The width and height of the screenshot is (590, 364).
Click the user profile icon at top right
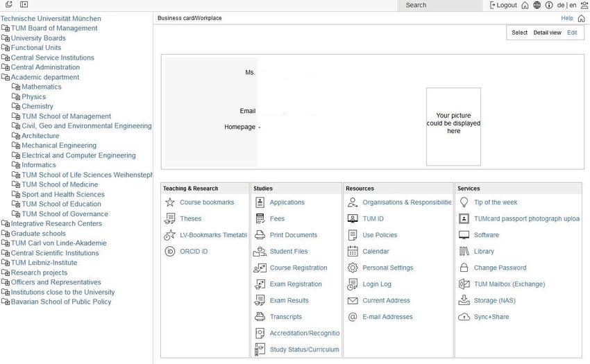(584, 5)
